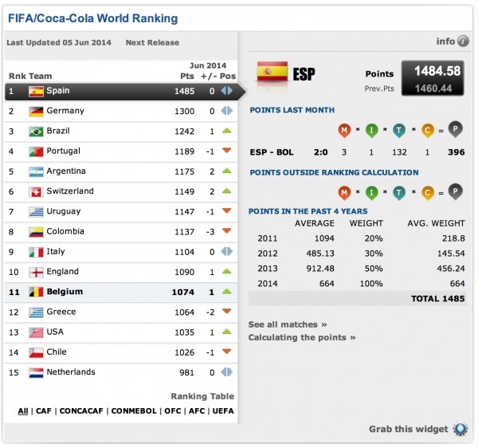Viewport: 478px width, 448px height.
Task: Open Calculating the points link
Action: [302, 338]
